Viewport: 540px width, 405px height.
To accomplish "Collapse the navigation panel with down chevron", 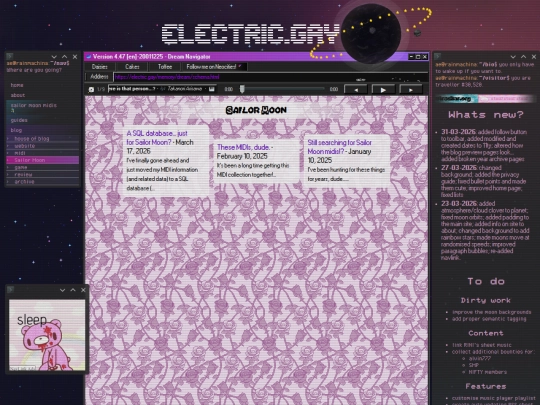I will [54, 57].
